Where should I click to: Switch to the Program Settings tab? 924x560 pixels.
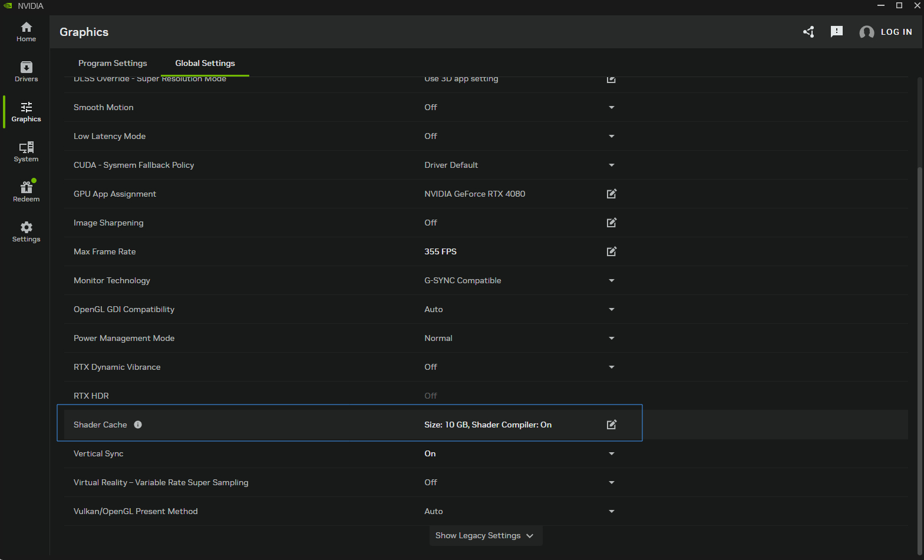(113, 63)
